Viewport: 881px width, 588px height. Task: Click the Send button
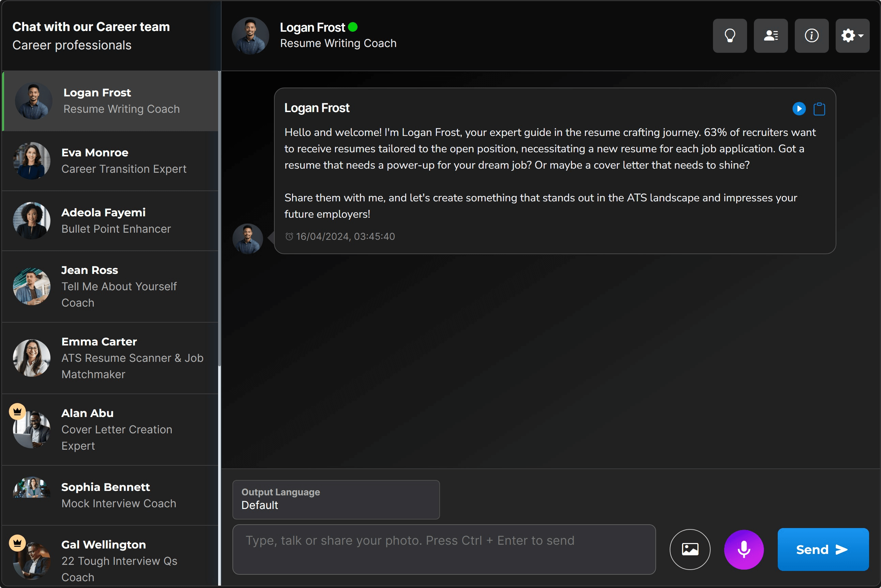tap(823, 550)
